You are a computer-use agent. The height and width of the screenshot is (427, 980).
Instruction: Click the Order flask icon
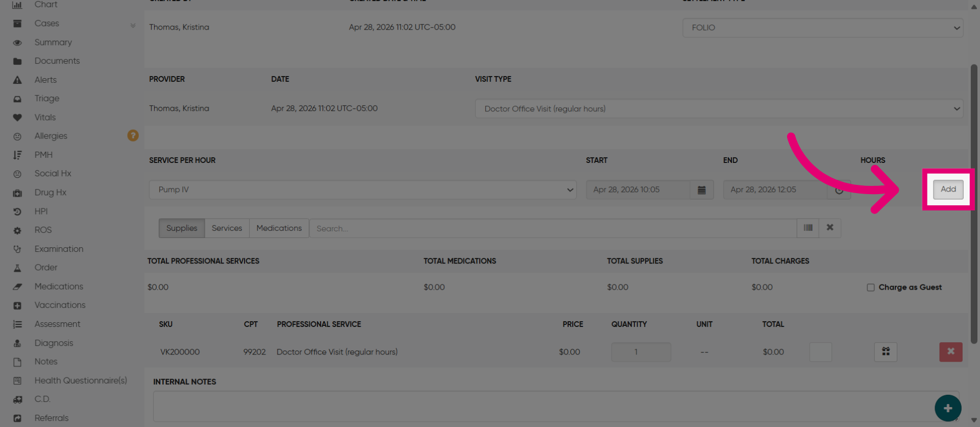click(x=17, y=268)
